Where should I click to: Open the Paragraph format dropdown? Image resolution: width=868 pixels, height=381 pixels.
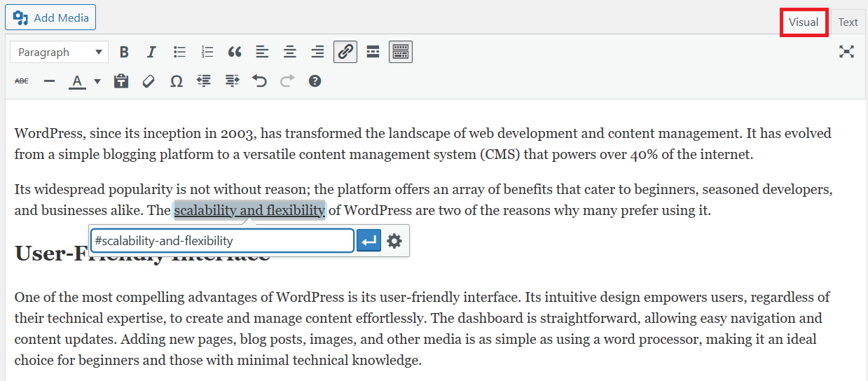click(60, 52)
